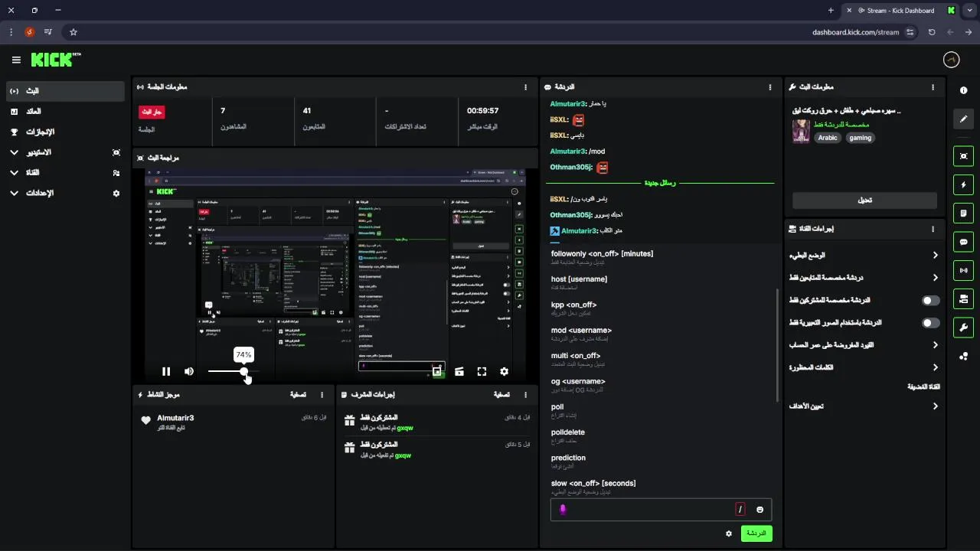Screen dimensions: 980x551
Task: Open three-dot menu of the chat panel
Action: point(770,87)
